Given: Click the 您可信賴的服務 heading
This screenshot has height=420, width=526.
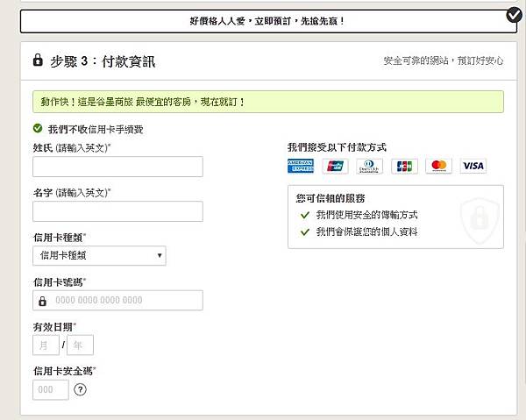Looking at the screenshot, I should point(331,198).
